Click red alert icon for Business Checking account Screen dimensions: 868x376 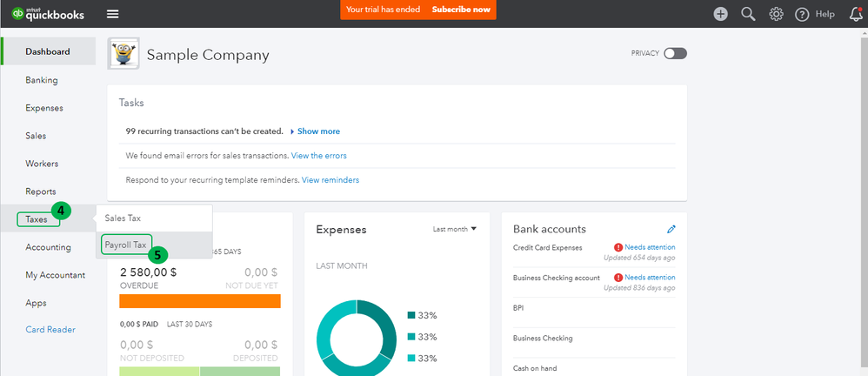[618, 278]
